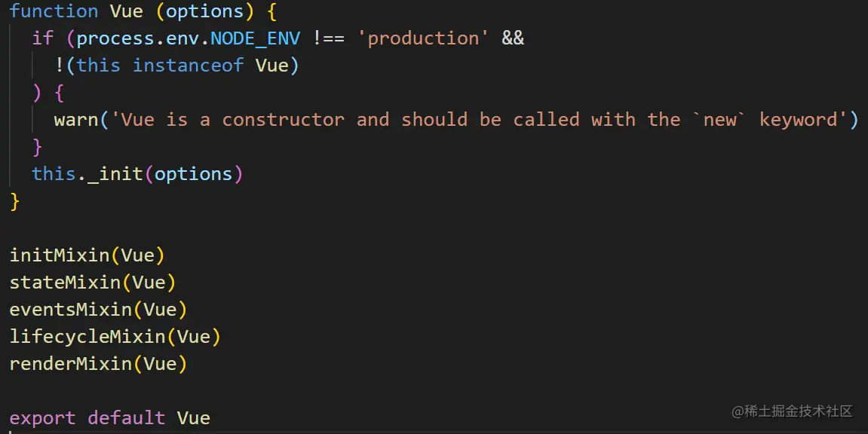Image resolution: width=868 pixels, height=434 pixels.
Task: Click the 'default' keyword on the last line
Action: 126,418
